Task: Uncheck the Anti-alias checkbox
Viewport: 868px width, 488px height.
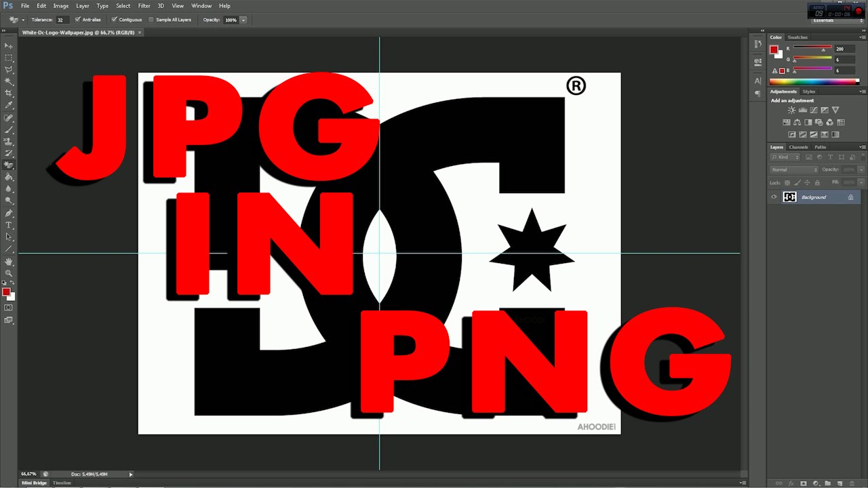Action: 77,20
